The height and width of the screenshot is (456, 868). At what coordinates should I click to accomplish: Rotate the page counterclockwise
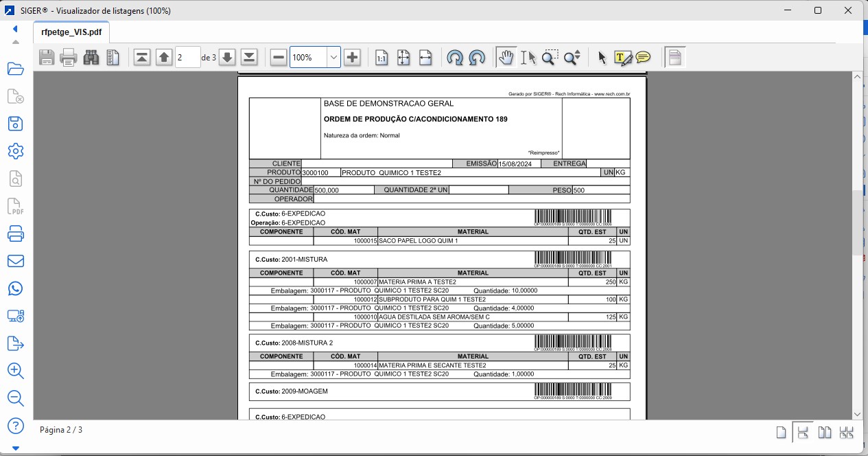tap(456, 57)
